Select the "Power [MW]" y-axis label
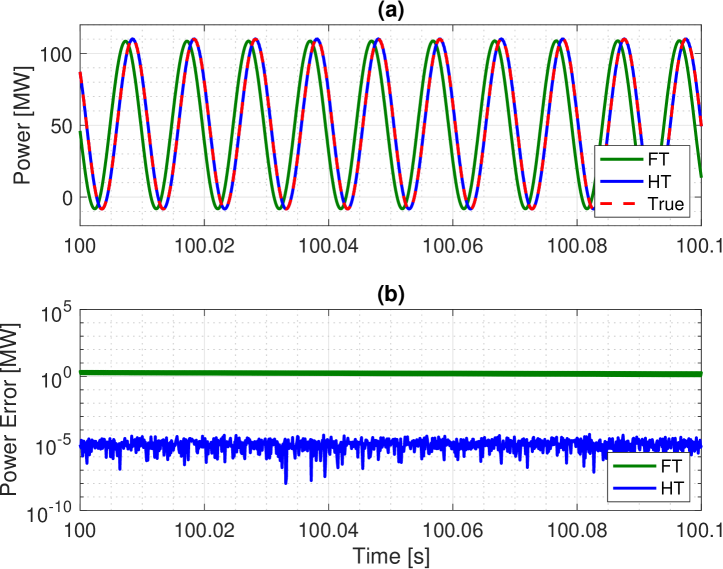The height and width of the screenshot is (569, 723). [22, 125]
